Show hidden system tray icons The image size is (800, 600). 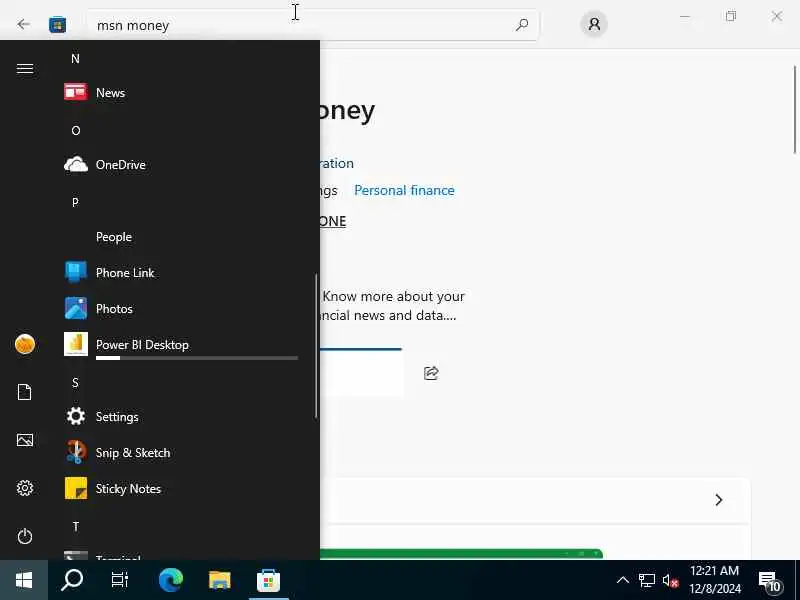coord(622,580)
